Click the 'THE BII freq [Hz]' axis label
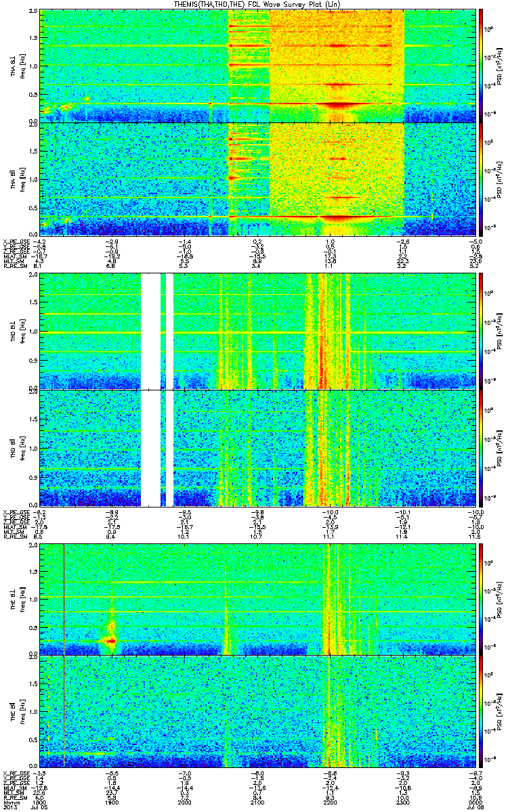 [18, 711]
